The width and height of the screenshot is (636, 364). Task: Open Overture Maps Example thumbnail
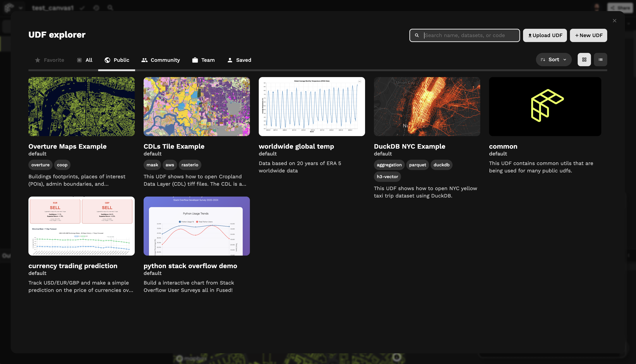(x=81, y=107)
